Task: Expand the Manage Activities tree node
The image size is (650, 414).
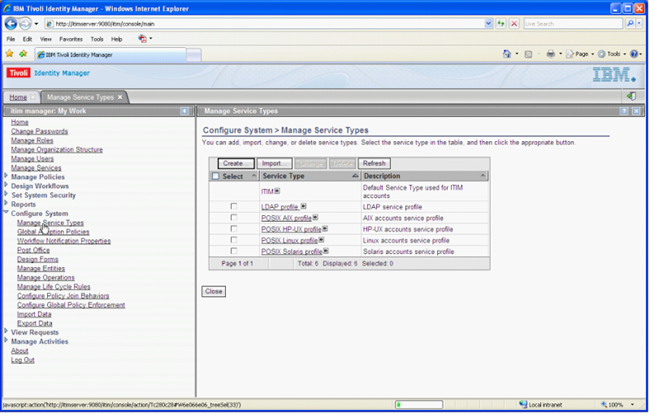Action: (6, 340)
